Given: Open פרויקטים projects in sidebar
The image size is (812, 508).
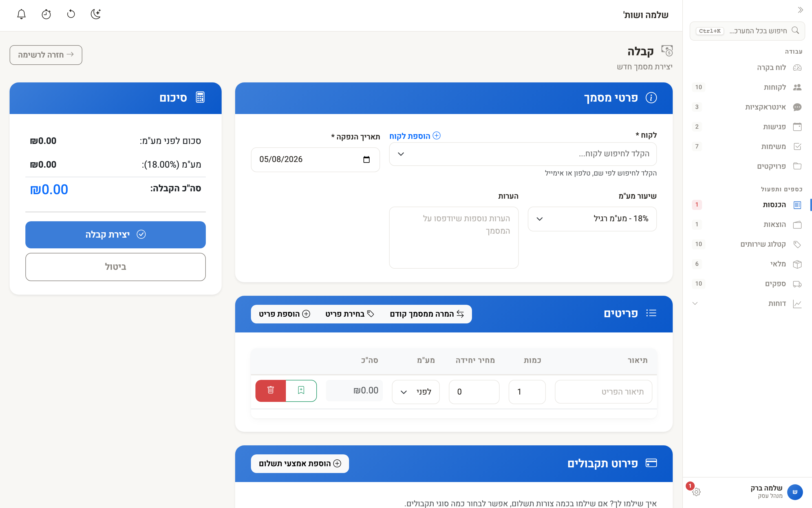Looking at the screenshot, I should (747, 166).
